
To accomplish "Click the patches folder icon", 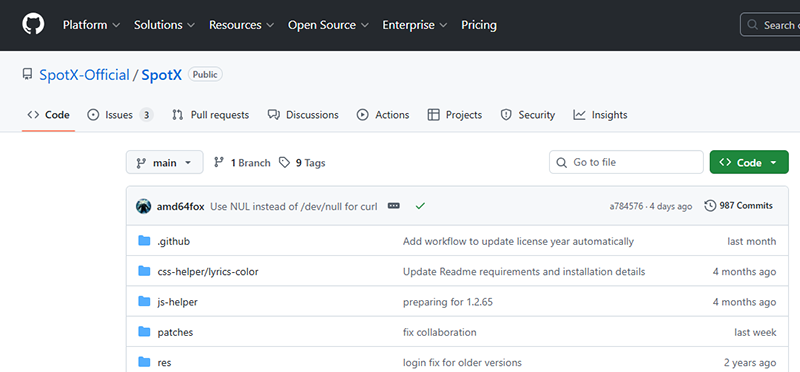I will 144,332.
